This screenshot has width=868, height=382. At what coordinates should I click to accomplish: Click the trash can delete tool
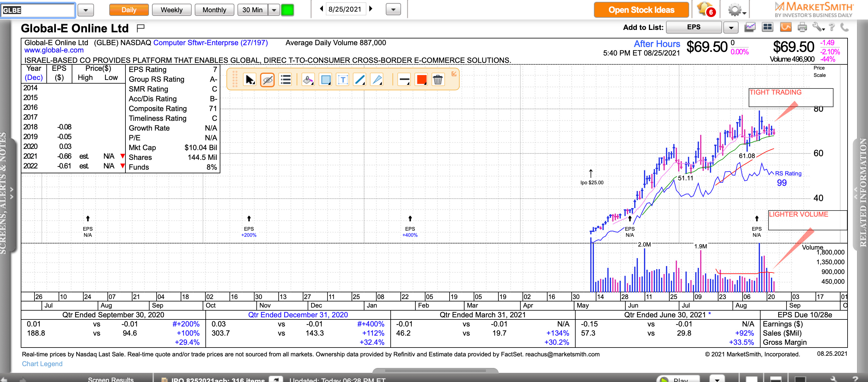[438, 80]
